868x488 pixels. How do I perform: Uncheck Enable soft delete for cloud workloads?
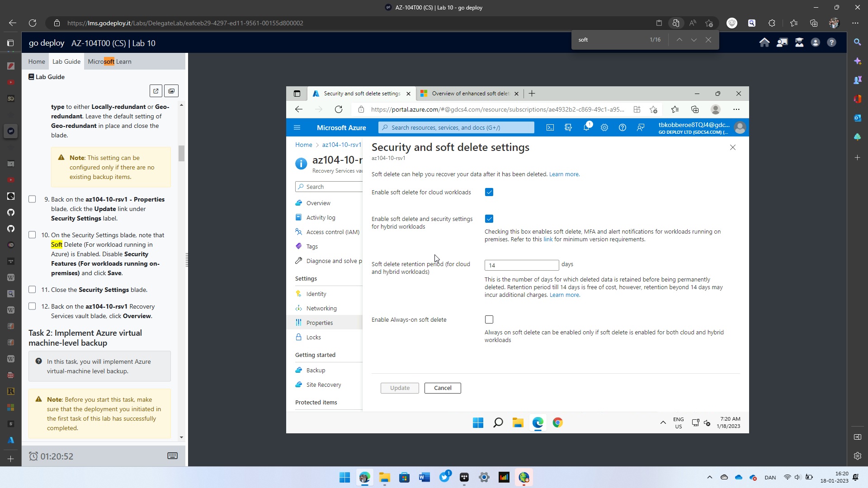click(489, 192)
